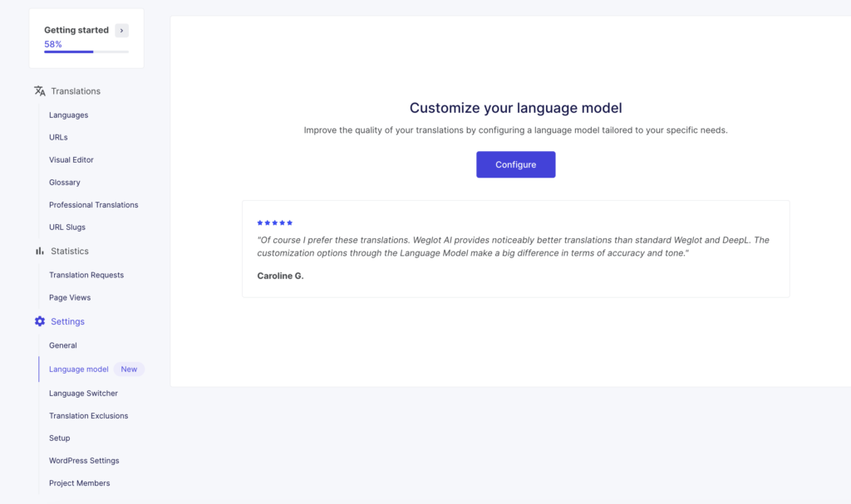Viewport: 851px width, 504px height.
Task: Click the 58% progress label
Action: point(52,45)
